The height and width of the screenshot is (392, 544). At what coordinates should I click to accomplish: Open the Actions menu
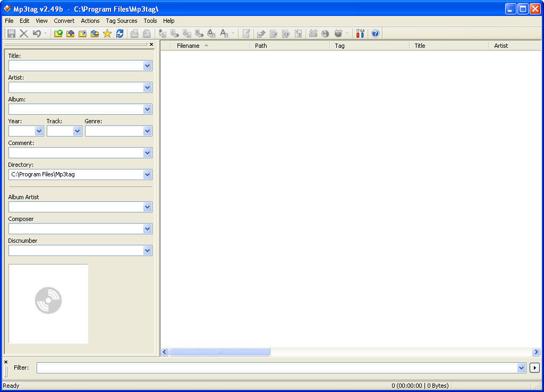pyautogui.click(x=90, y=21)
